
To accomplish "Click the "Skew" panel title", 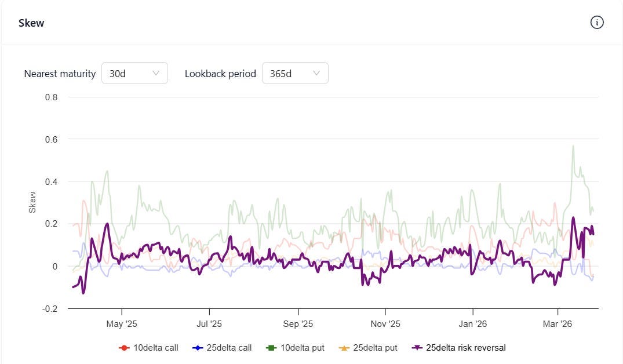I will pos(31,23).
